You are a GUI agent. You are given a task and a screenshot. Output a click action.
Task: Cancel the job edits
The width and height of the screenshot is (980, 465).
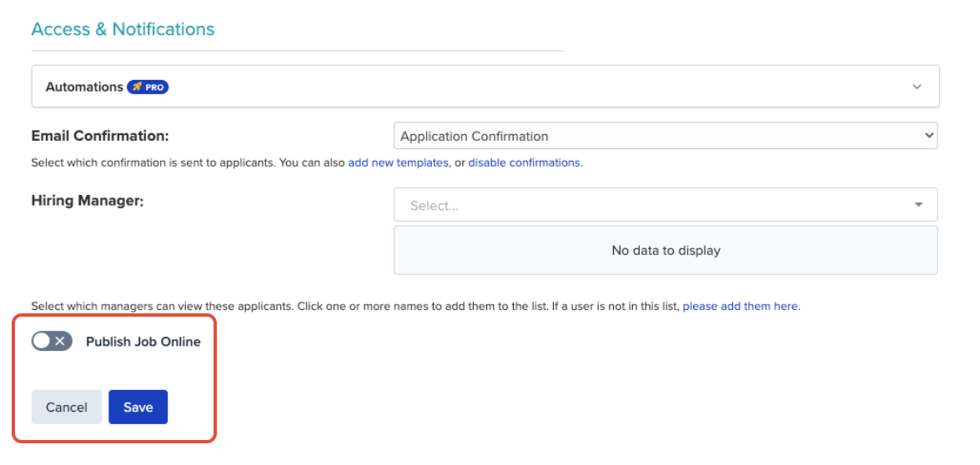(66, 407)
